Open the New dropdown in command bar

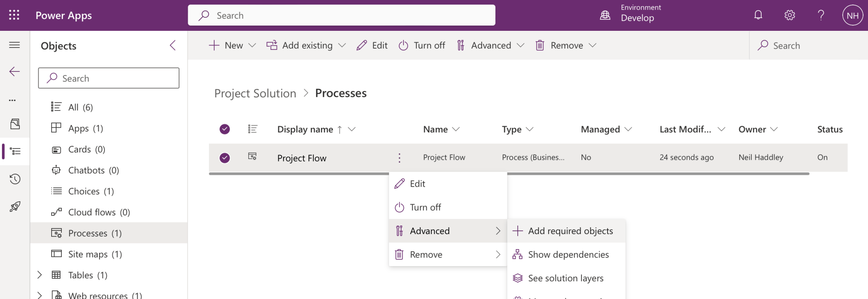click(x=232, y=45)
